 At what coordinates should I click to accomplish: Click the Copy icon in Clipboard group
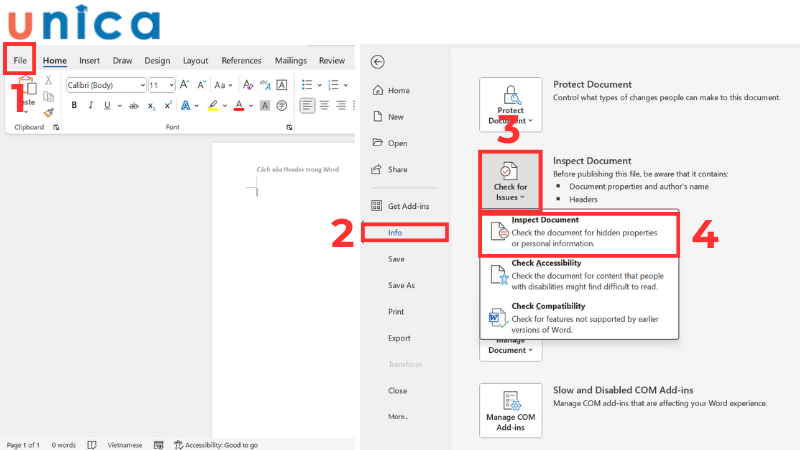48,96
